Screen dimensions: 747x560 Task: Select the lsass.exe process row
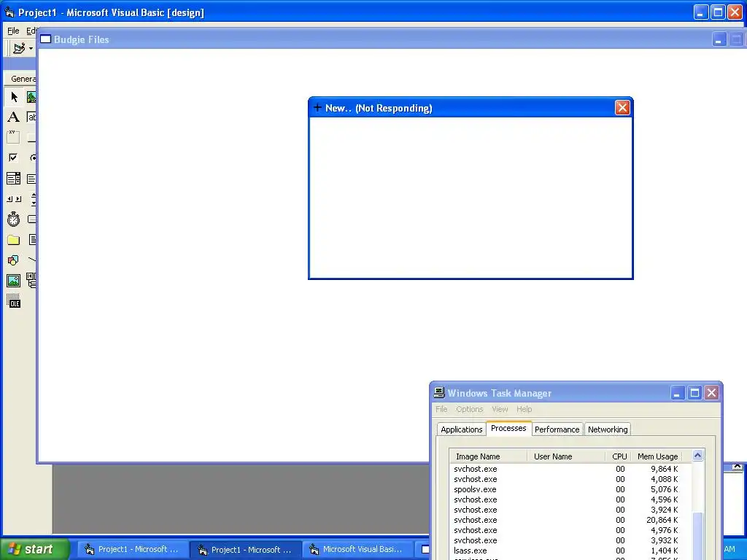pyautogui.click(x=570, y=551)
